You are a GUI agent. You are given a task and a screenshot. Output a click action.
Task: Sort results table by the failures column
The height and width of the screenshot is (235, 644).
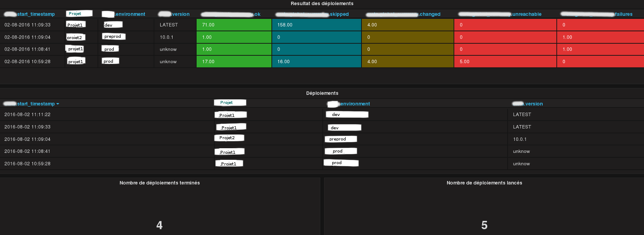click(597, 14)
